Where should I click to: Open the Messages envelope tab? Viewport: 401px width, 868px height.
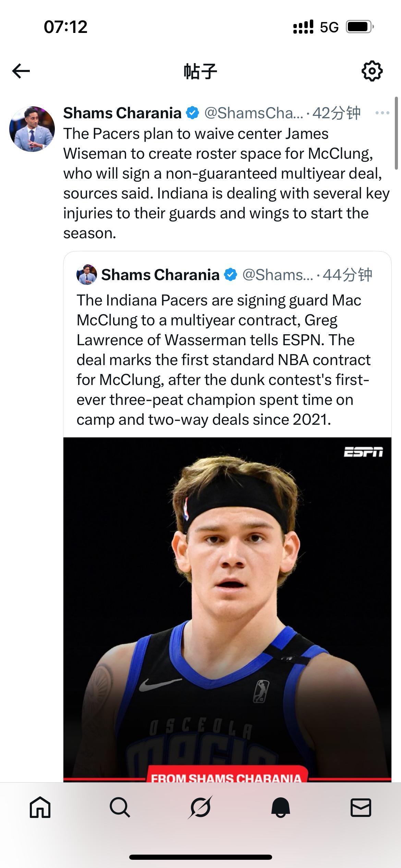tap(361, 808)
